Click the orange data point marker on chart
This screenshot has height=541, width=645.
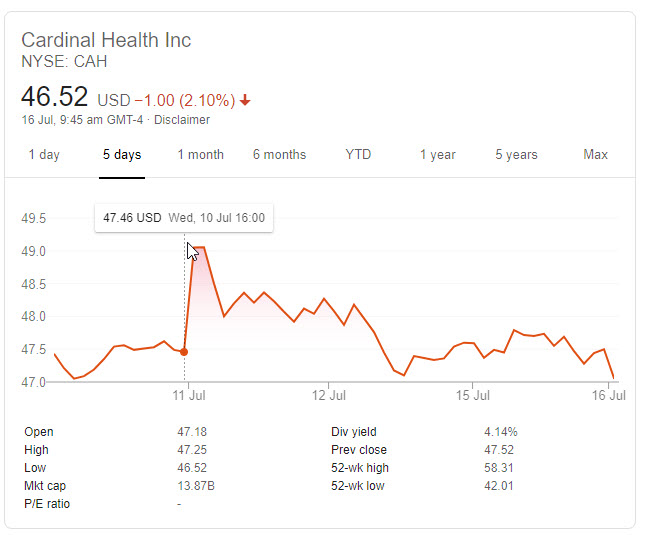184,352
